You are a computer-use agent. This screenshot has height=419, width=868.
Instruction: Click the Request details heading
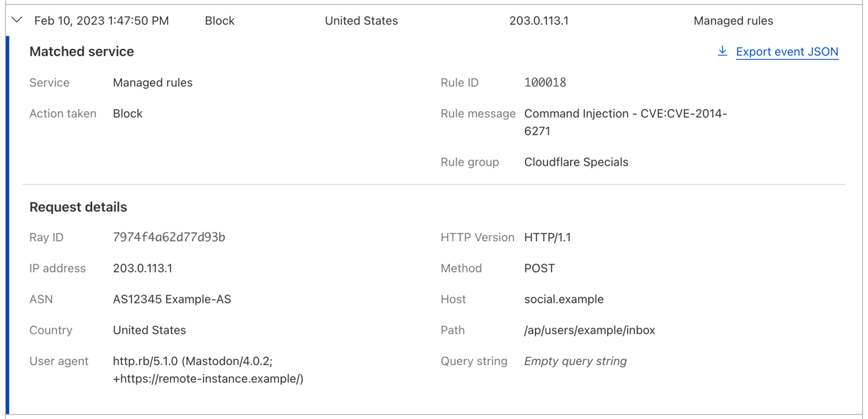78,207
